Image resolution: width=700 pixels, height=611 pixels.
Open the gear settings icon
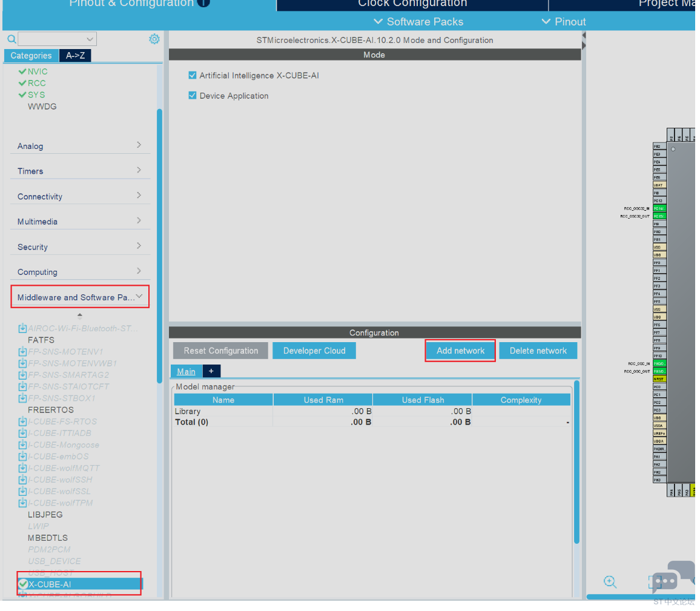(x=154, y=39)
